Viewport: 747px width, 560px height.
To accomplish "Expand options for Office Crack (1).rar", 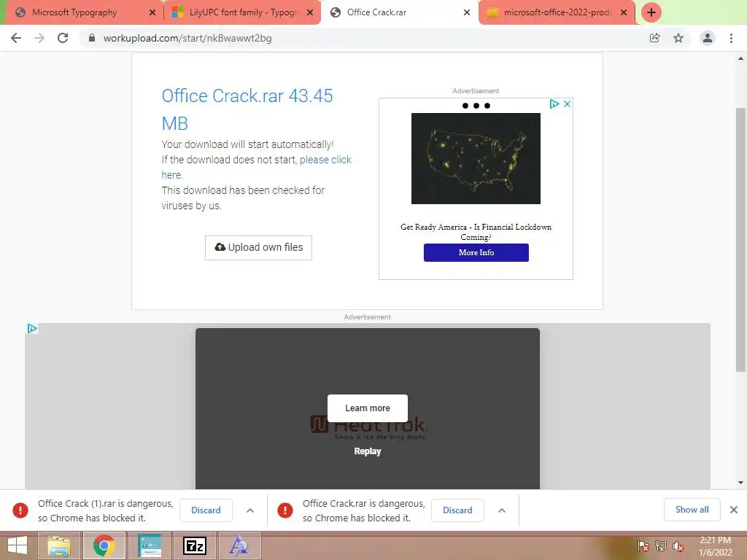I will (x=250, y=510).
